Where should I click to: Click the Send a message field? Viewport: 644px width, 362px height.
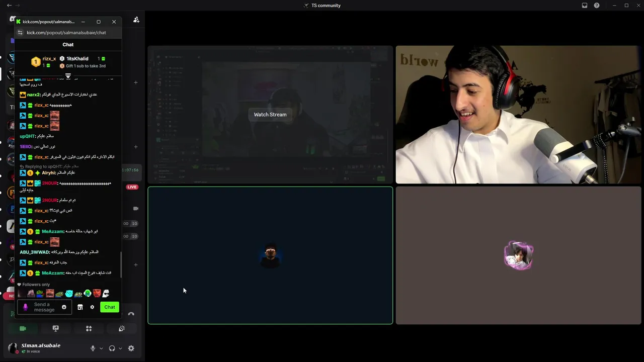[44, 307]
